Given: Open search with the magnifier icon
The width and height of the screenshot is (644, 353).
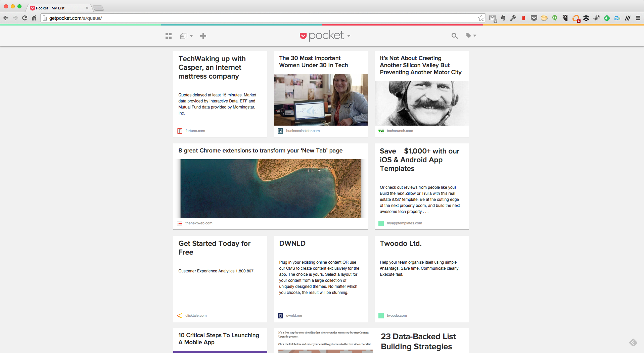Looking at the screenshot, I should click(x=455, y=36).
